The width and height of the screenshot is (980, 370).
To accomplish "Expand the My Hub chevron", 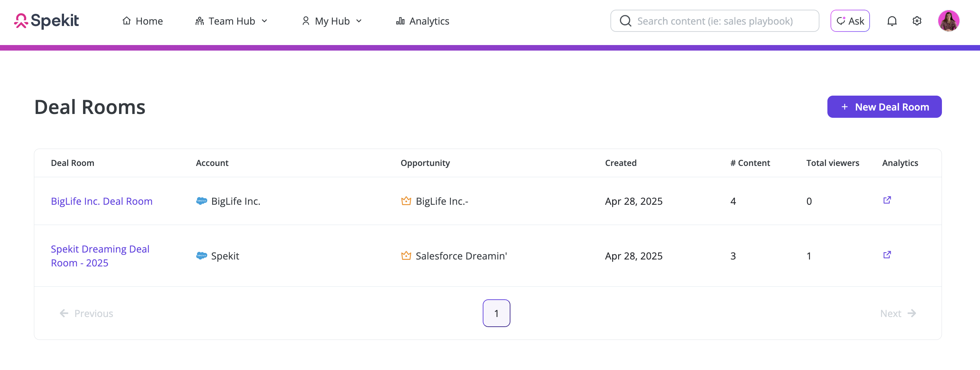I will [x=359, y=21].
